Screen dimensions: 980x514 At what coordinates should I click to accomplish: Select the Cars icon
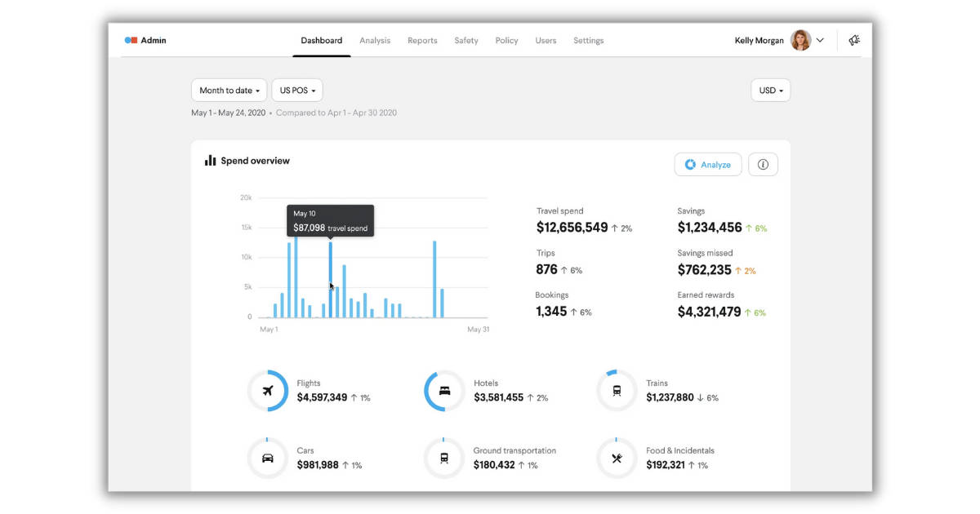(268, 458)
